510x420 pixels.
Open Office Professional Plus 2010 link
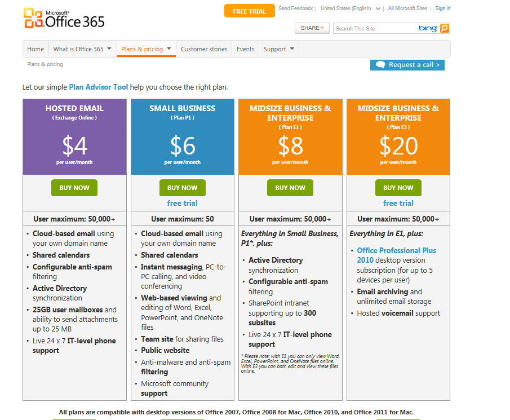(x=396, y=255)
